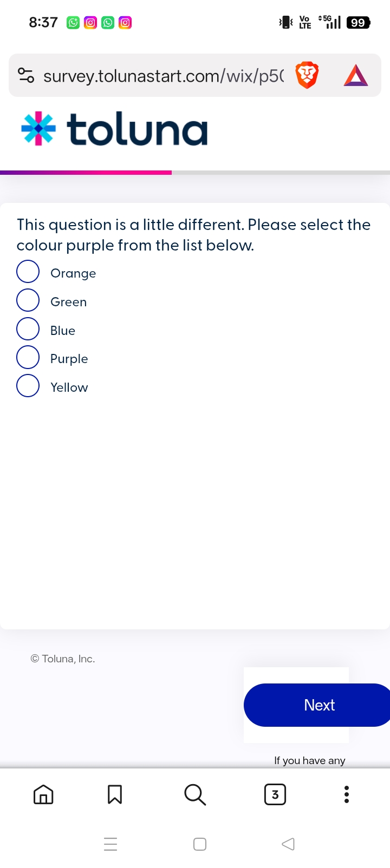Tap the Brave Shields lion icon
This screenshot has height=868, width=390.
[x=307, y=75]
